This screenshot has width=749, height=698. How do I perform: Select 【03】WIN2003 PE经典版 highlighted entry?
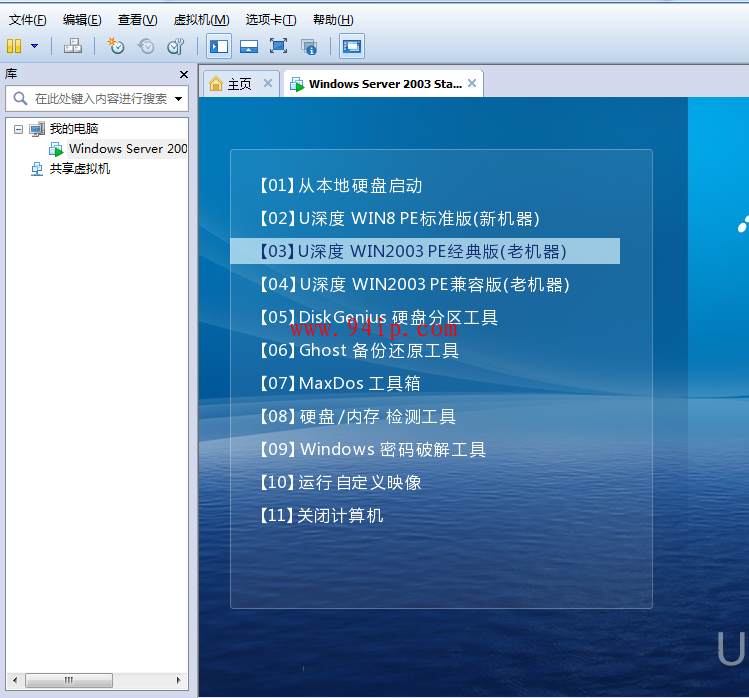point(425,251)
